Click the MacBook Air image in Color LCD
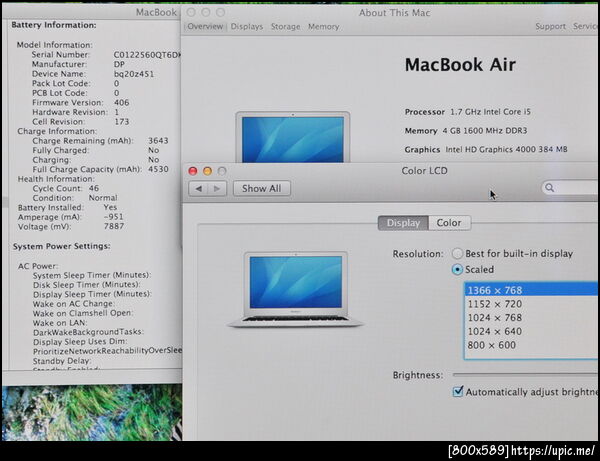Image resolution: width=600 pixels, height=461 pixels. tap(295, 290)
